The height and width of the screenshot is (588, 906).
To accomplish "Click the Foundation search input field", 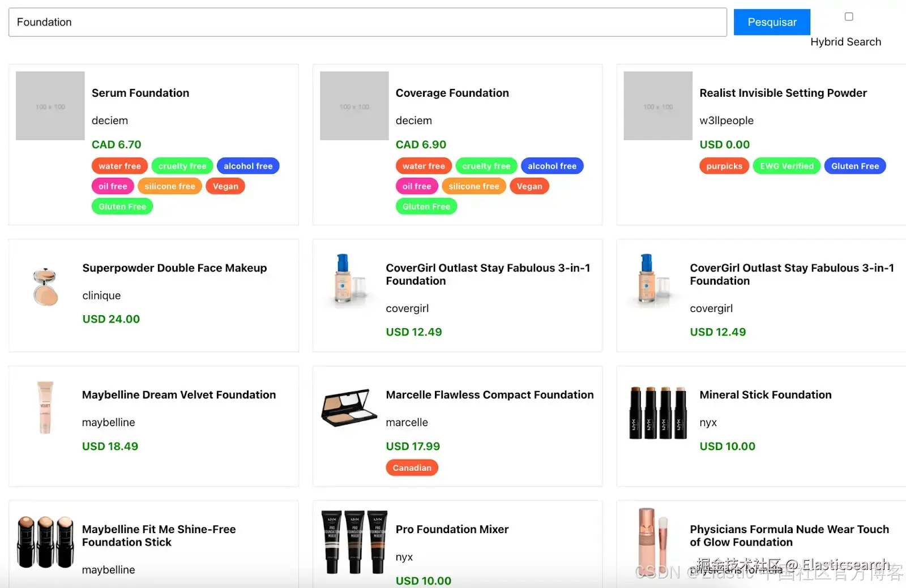I will tap(367, 22).
